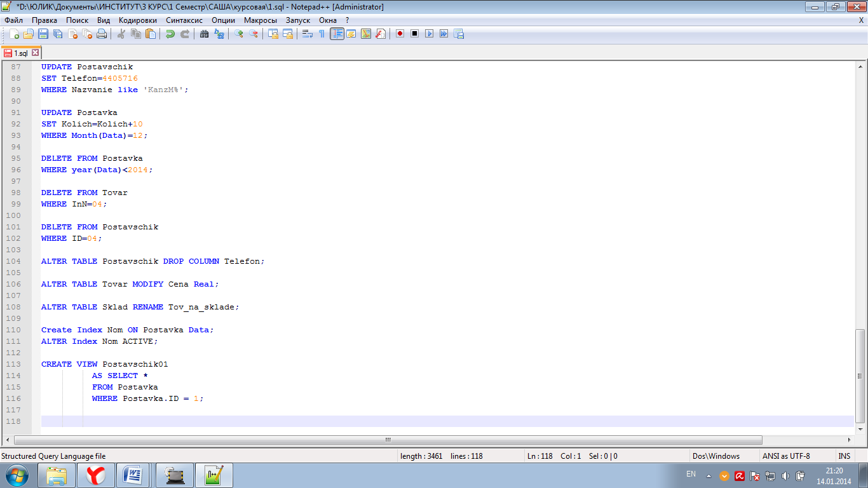
Task: Save the file with the Save icon
Action: click(x=43, y=34)
